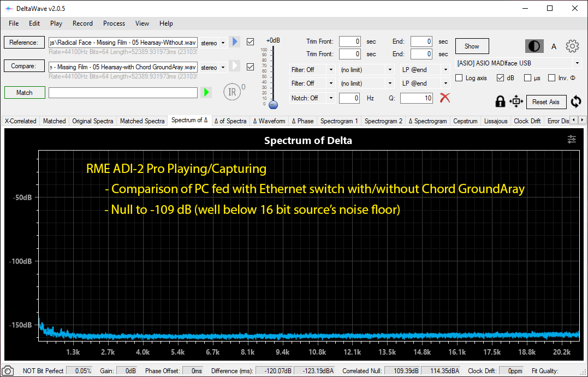The width and height of the screenshot is (588, 377).
Task: Open the Help menu
Action: click(x=166, y=23)
